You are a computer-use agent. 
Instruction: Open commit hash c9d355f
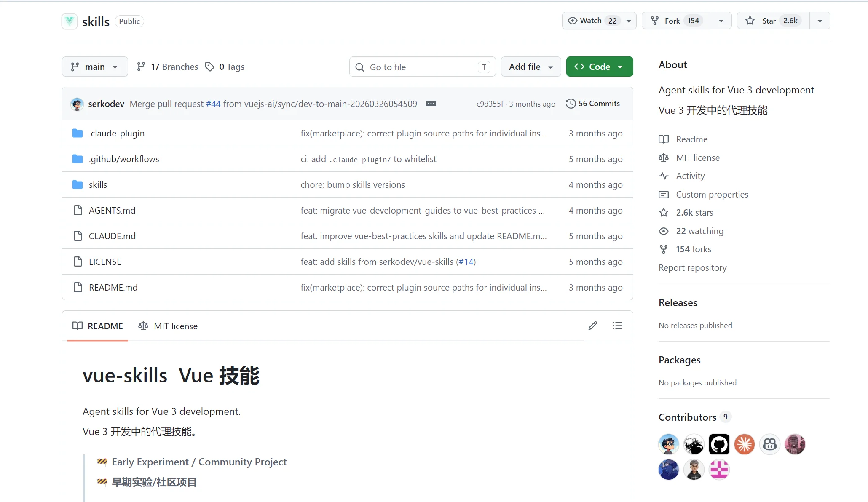490,104
